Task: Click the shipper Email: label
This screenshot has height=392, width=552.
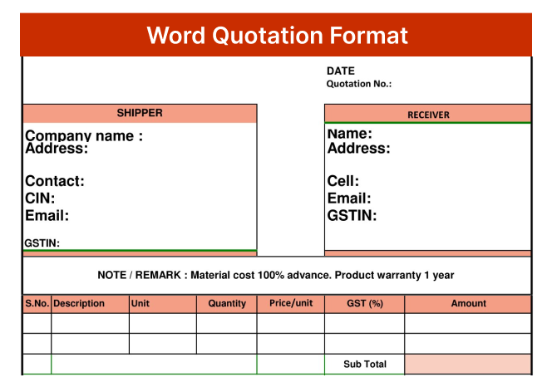Action: coord(47,215)
